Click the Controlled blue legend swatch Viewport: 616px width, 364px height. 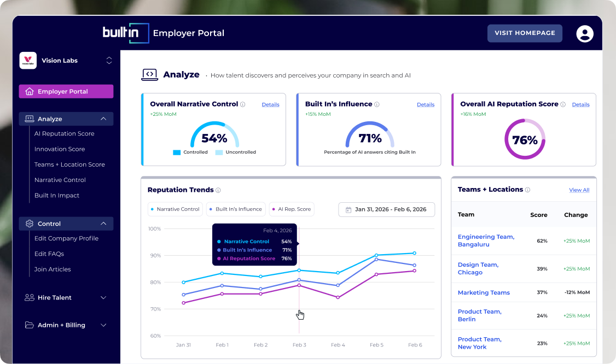177,152
